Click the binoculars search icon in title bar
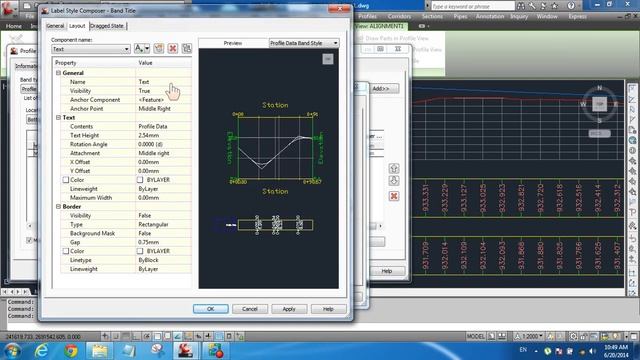 click(521, 6)
